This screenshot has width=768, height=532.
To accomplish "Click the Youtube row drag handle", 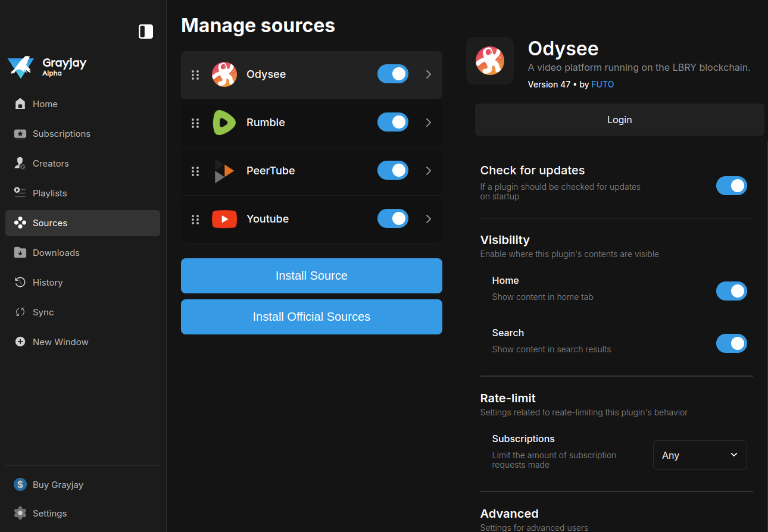I will 195,219.
